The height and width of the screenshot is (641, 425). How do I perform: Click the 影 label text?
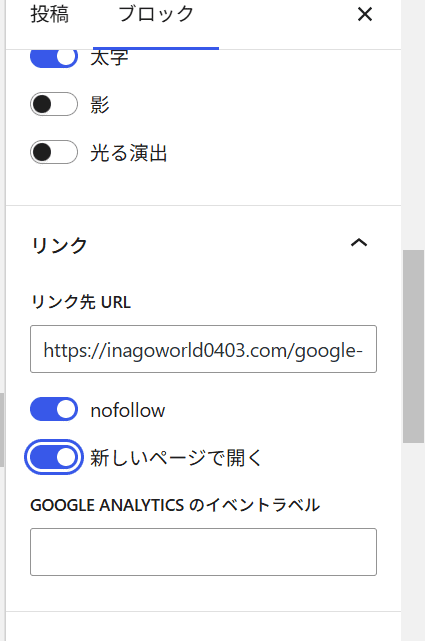coord(100,105)
